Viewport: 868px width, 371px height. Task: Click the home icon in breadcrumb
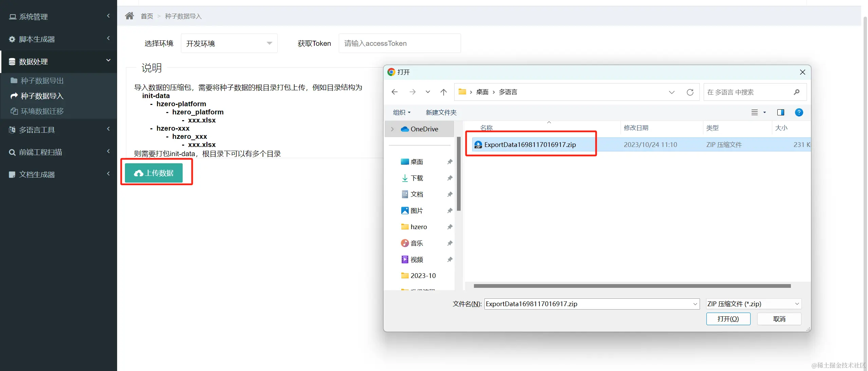(129, 16)
